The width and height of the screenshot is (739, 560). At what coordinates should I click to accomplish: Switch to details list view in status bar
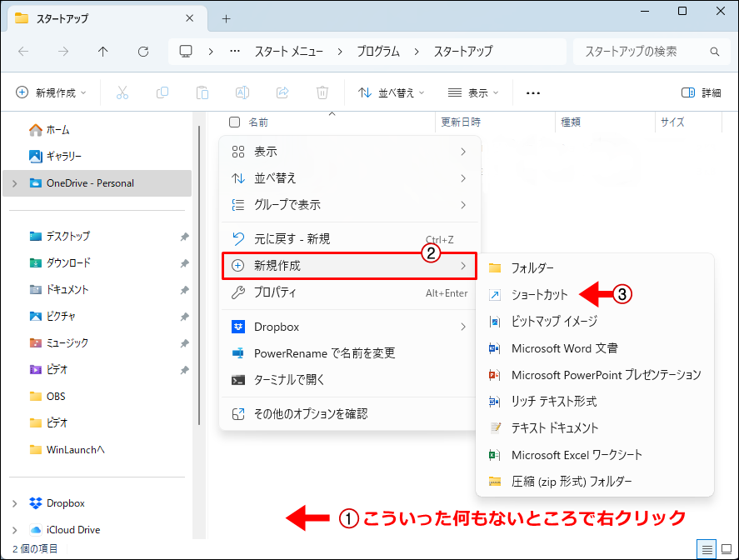[x=707, y=548]
